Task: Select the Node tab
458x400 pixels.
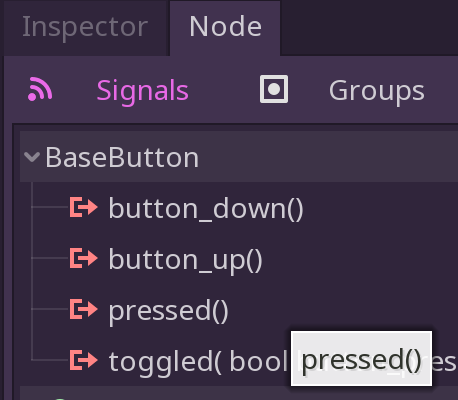Action: point(225,27)
